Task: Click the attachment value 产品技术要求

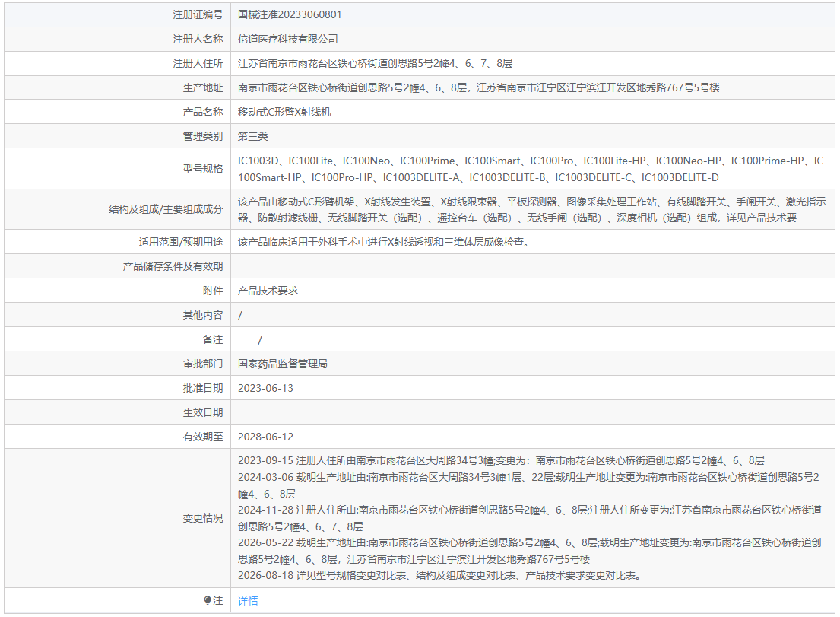Action: 268,291
